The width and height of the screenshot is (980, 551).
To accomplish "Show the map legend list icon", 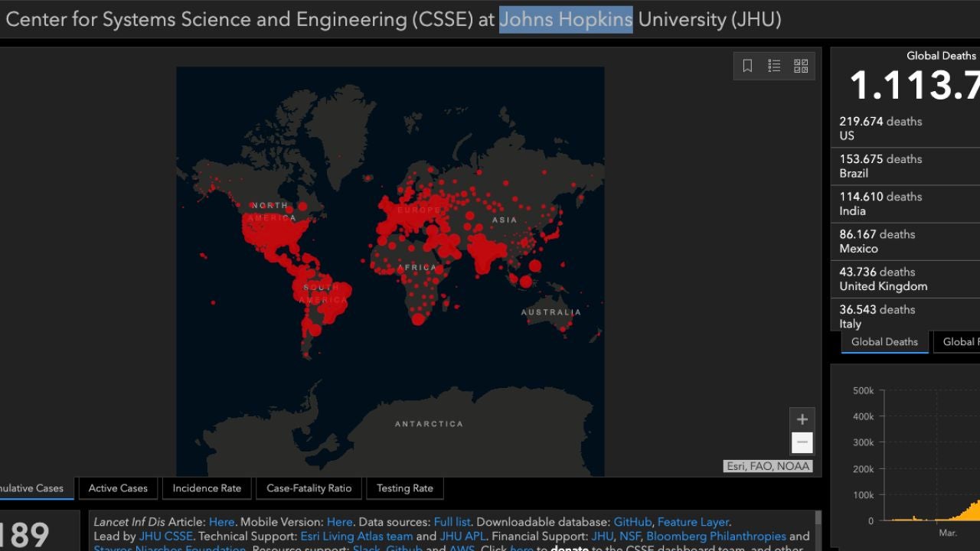I will (x=774, y=66).
